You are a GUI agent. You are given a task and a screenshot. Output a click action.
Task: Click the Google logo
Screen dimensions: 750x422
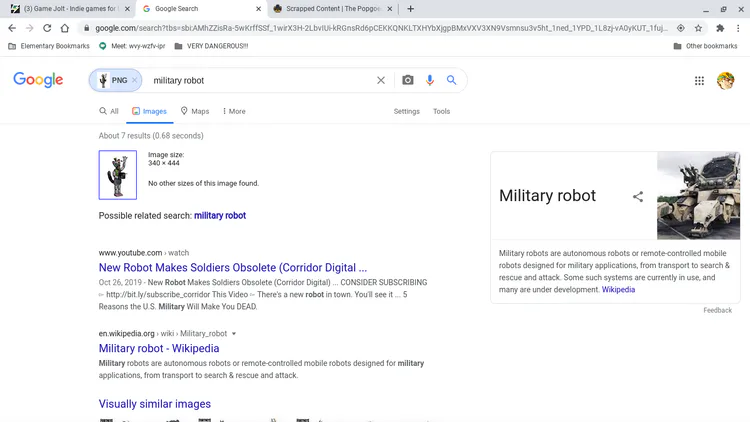[x=38, y=80]
